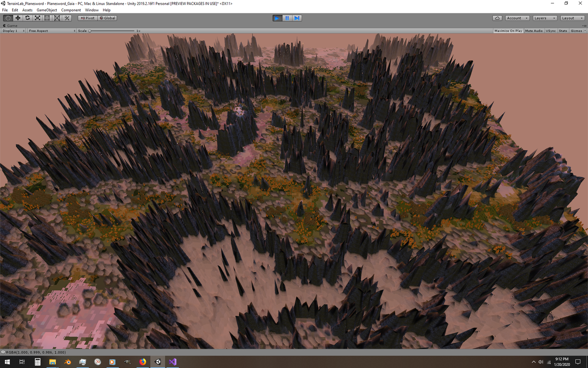Toggle VSync in Game view
This screenshot has width=588, height=368.
click(551, 31)
